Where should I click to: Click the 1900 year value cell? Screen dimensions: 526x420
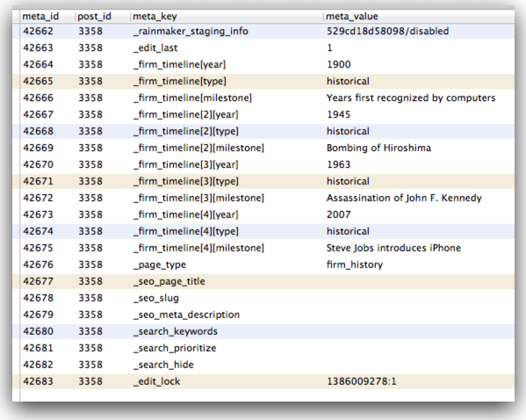tap(338, 64)
